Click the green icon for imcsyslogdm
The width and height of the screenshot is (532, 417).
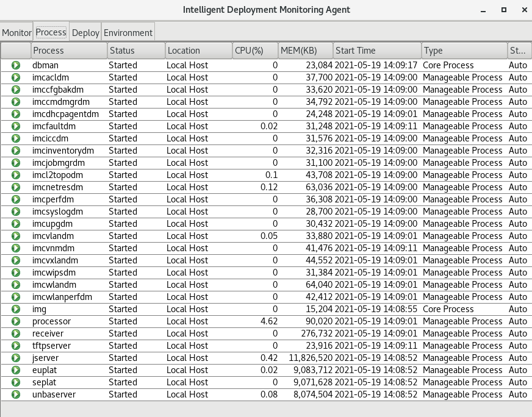click(x=16, y=212)
